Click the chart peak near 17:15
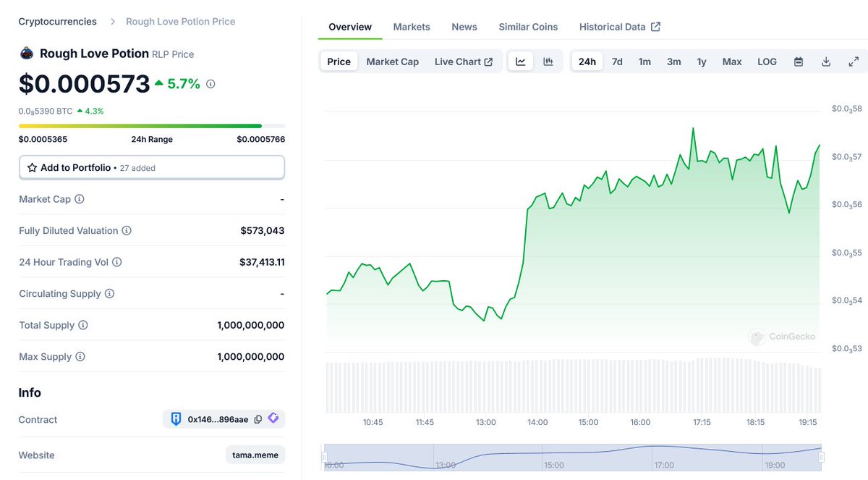Screen dimensions: 868x480 tap(693, 129)
